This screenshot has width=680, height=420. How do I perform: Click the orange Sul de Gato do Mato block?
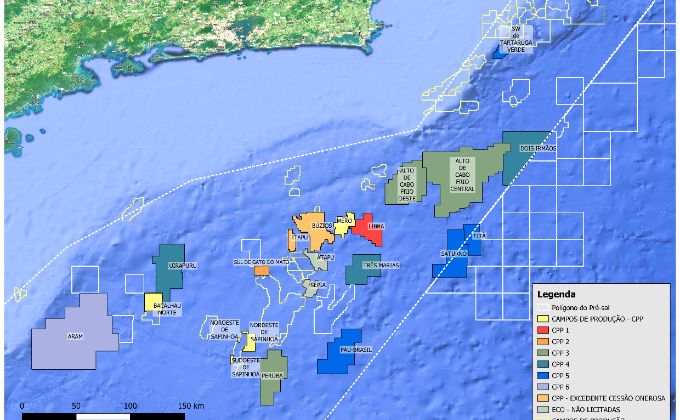pos(261,270)
